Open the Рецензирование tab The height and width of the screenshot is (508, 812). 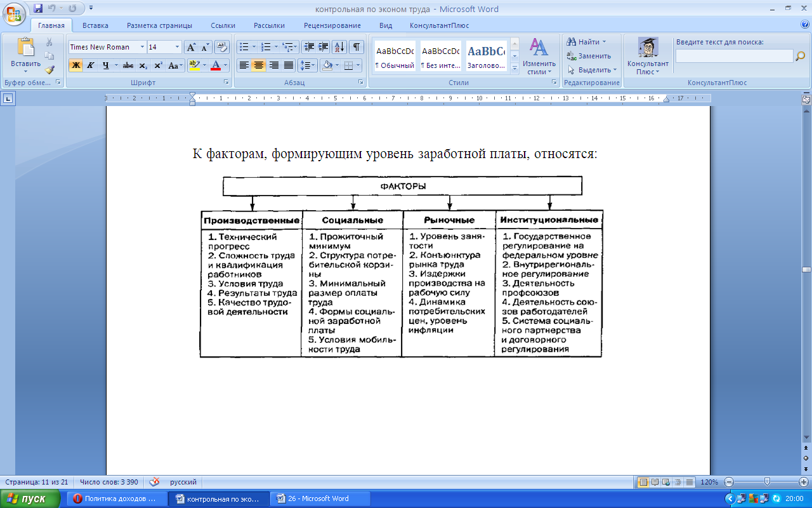(x=332, y=25)
